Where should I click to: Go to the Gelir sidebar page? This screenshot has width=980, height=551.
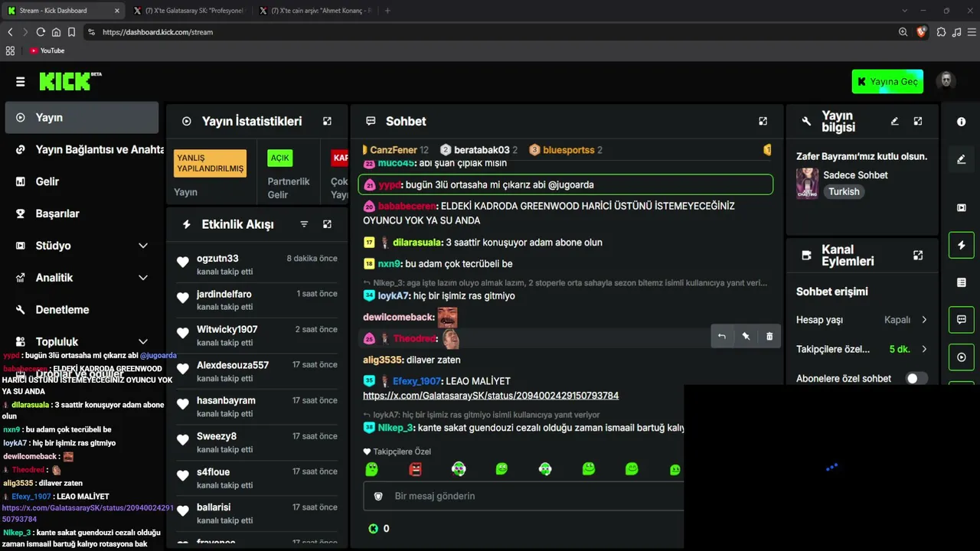pyautogui.click(x=81, y=181)
